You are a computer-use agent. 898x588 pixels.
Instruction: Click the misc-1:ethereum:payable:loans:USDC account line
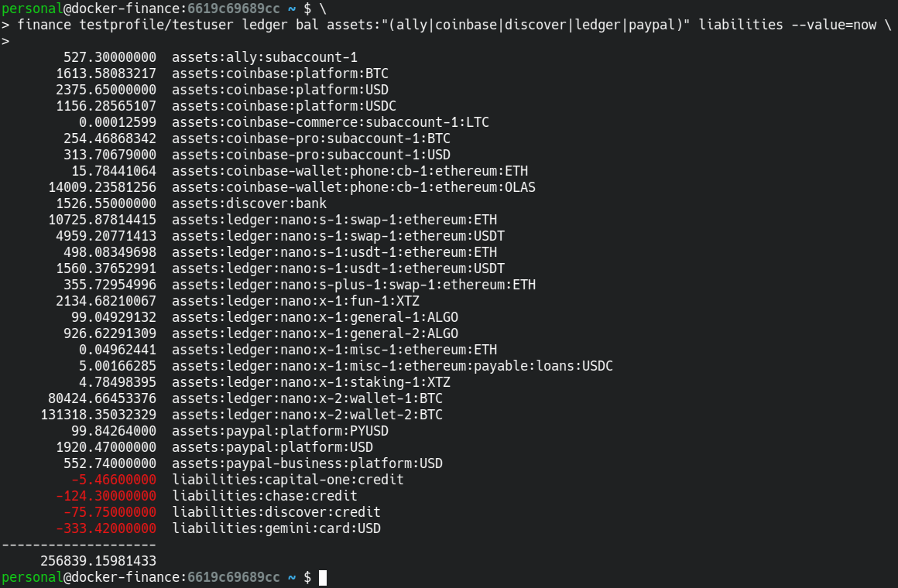(x=392, y=366)
